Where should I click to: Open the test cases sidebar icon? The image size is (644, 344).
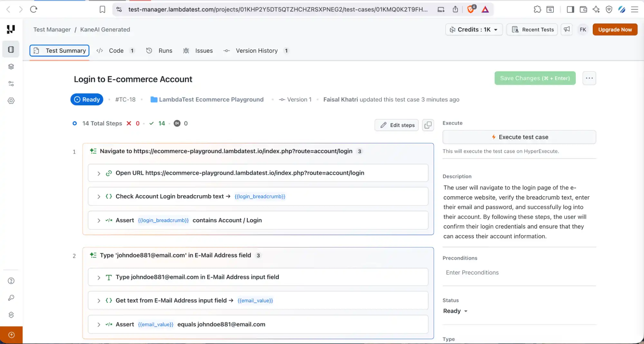(11, 49)
